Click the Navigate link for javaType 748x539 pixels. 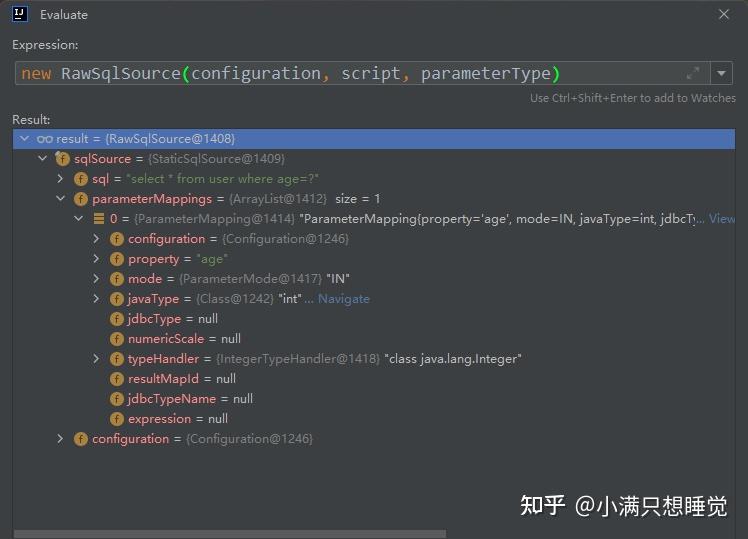point(343,299)
